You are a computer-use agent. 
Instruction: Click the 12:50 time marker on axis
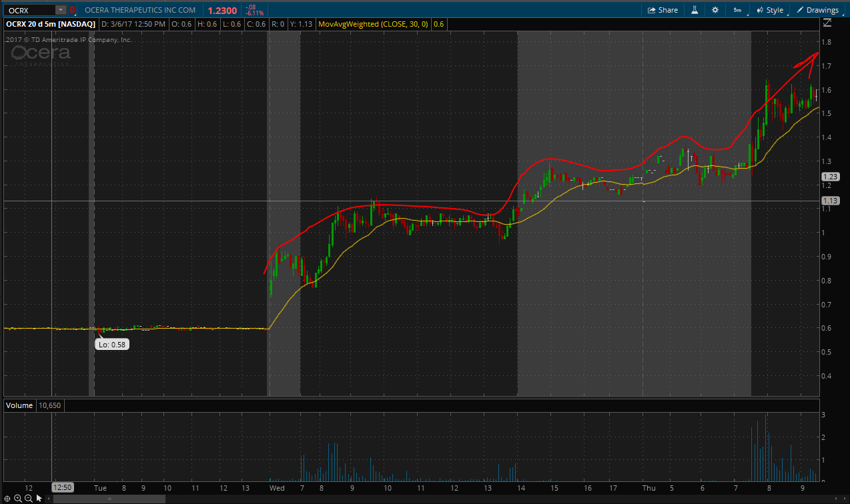[62, 487]
